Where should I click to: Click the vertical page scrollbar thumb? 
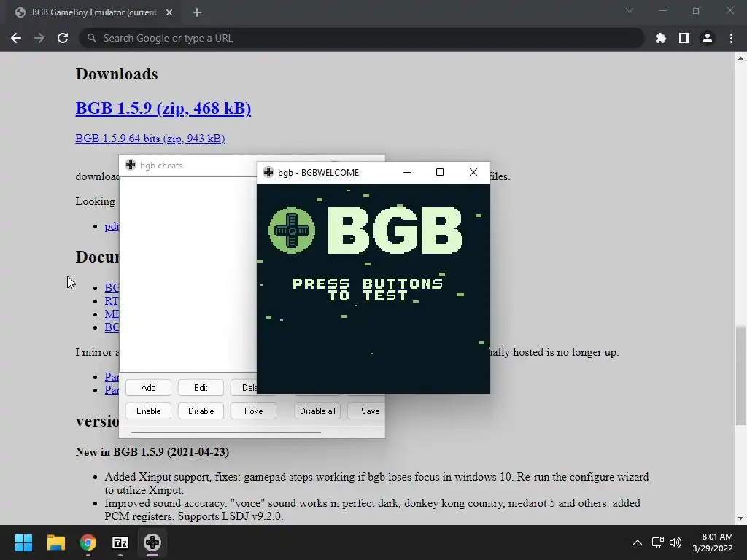(740, 376)
